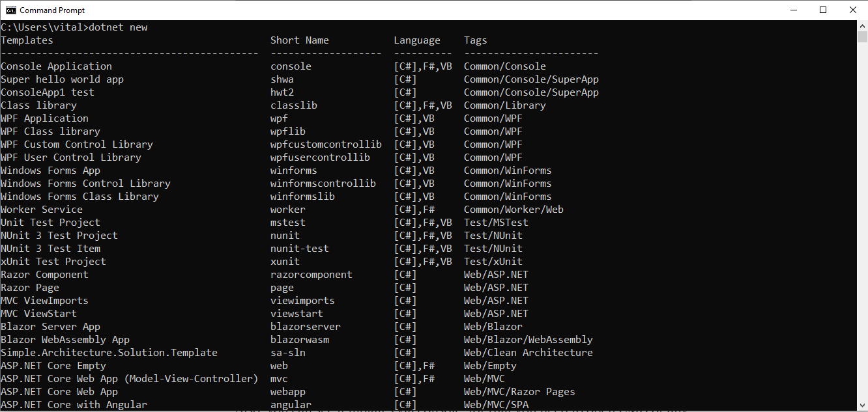Click the 'Language' column header

tap(417, 40)
